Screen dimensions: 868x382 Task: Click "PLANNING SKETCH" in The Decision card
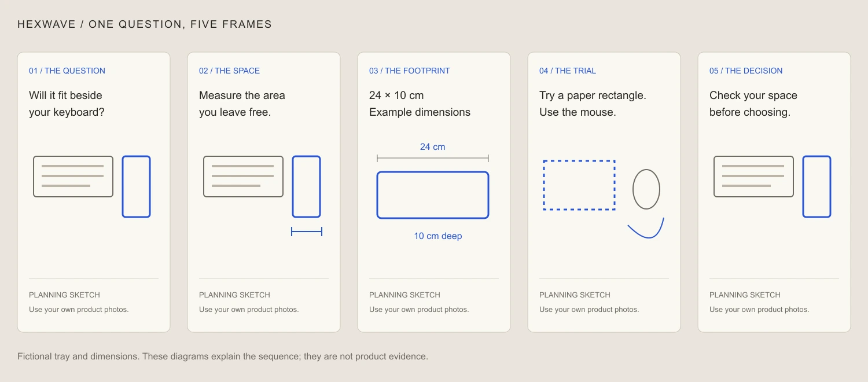pos(745,295)
